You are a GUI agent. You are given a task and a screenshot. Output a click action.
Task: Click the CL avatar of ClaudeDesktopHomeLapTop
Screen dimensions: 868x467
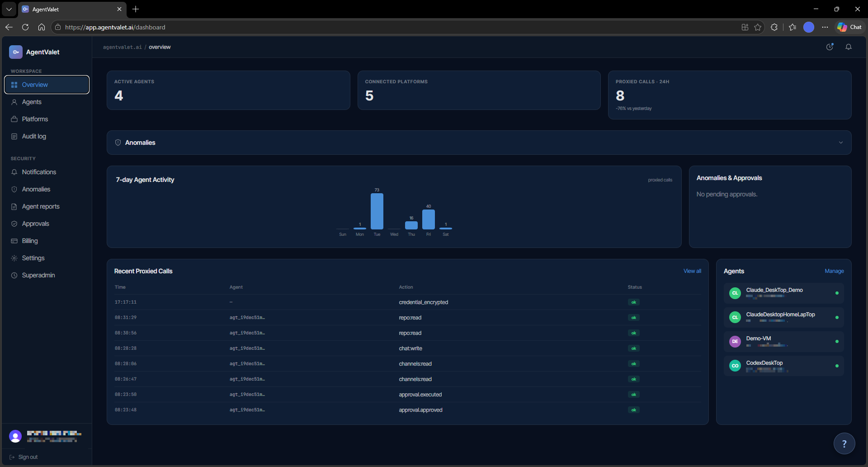[x=735, y=317]
